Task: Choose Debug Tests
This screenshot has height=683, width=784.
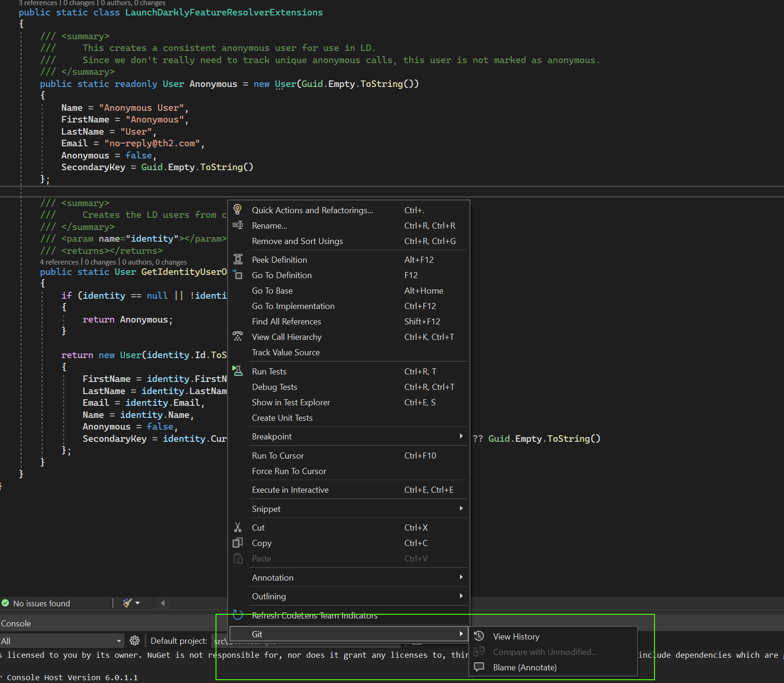Action: (348, 387)
